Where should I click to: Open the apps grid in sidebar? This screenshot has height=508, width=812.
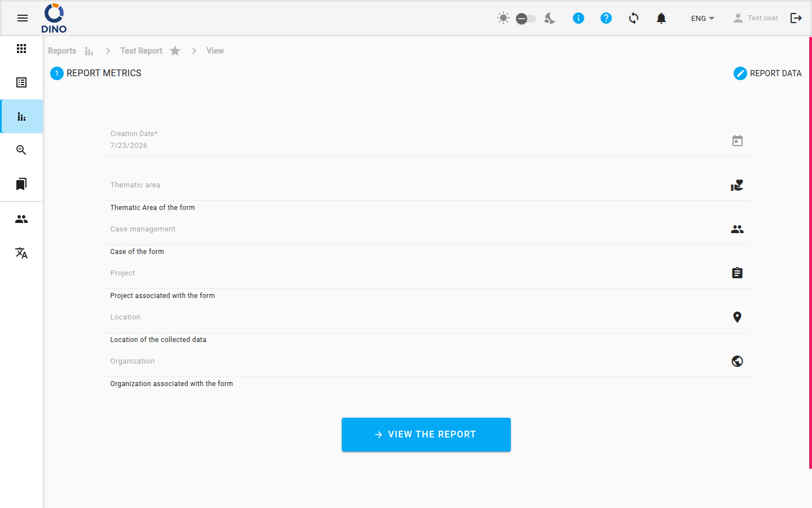coord(21,49)
